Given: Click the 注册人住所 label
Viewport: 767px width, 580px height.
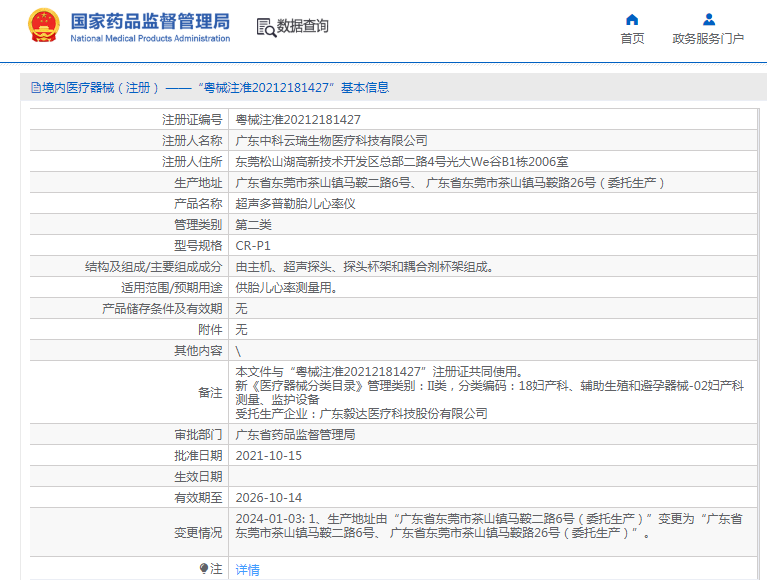Looking at the screenshot, I should (192, 162).
